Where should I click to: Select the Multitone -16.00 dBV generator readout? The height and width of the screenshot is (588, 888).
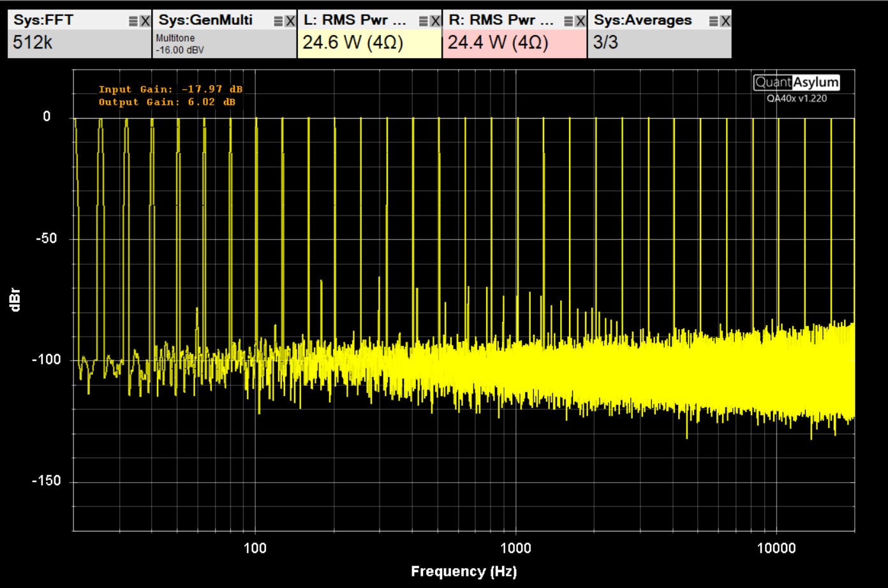point(180,44)
